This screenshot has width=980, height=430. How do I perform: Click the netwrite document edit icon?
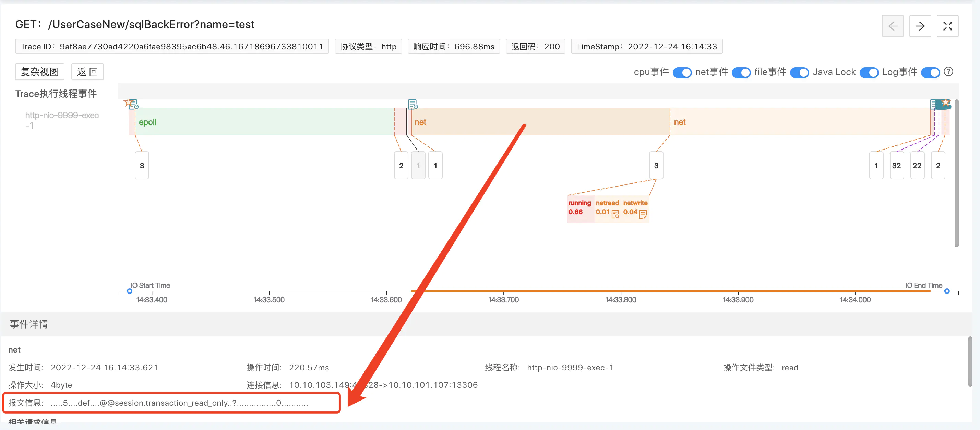(x=643, y=214)
